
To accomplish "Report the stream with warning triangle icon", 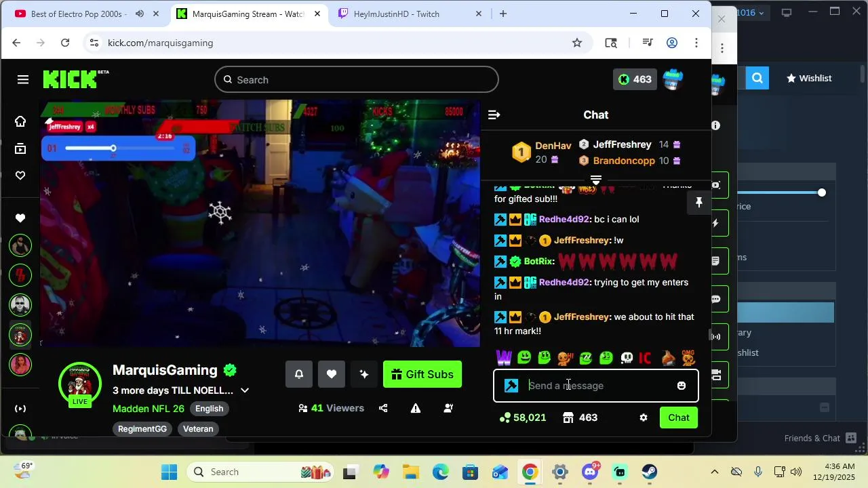I will pos(416,408).
